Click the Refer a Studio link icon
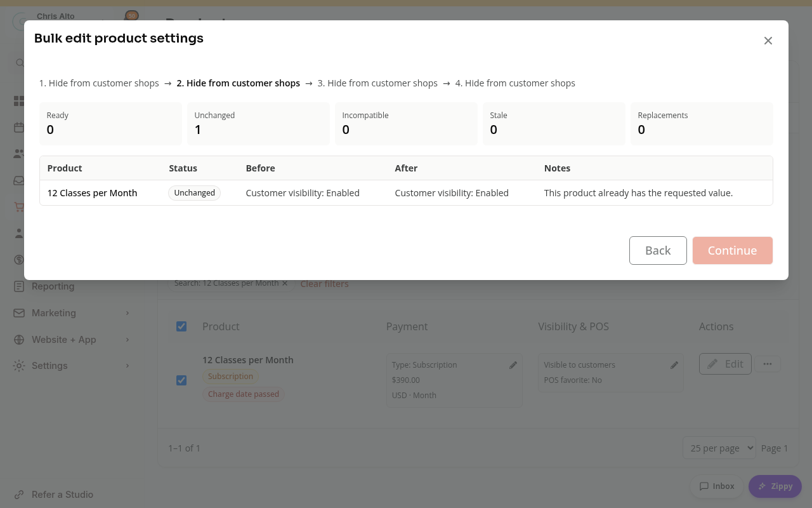Viewport: 812px width, 508px height. tap(19, 495)
